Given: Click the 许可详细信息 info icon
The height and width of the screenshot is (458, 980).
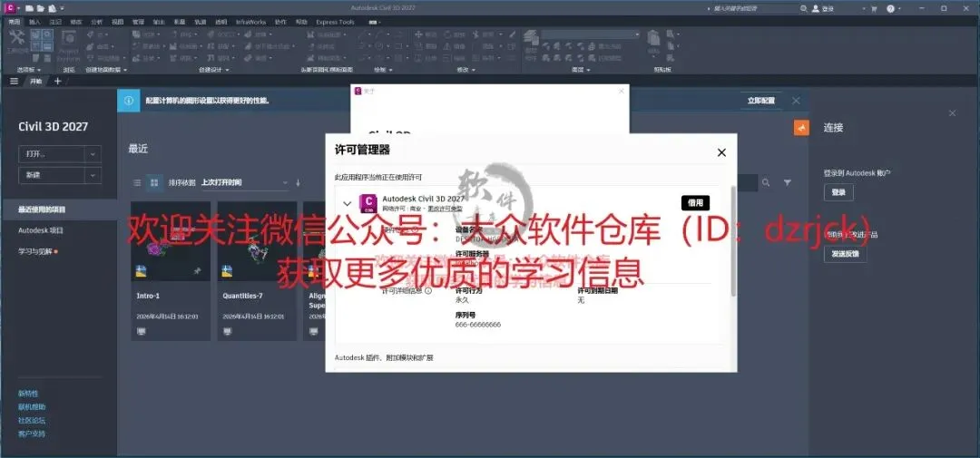Looking at the screenshot, I should (428, 290).
